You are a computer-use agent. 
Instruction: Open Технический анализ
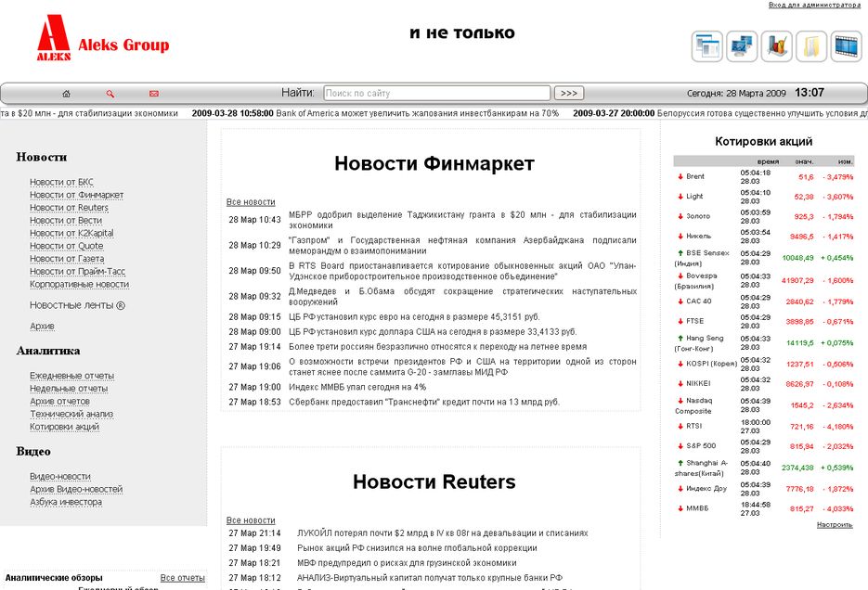(71, 414)
